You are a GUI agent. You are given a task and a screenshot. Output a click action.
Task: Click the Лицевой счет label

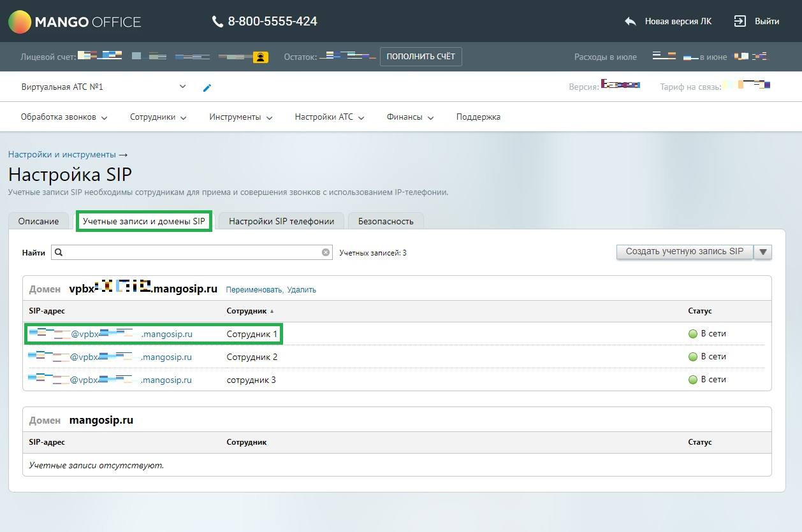click(x=48, y=57)
